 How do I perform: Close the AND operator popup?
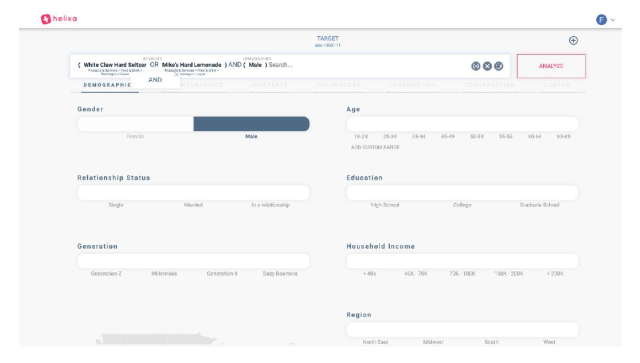point(176,75)
